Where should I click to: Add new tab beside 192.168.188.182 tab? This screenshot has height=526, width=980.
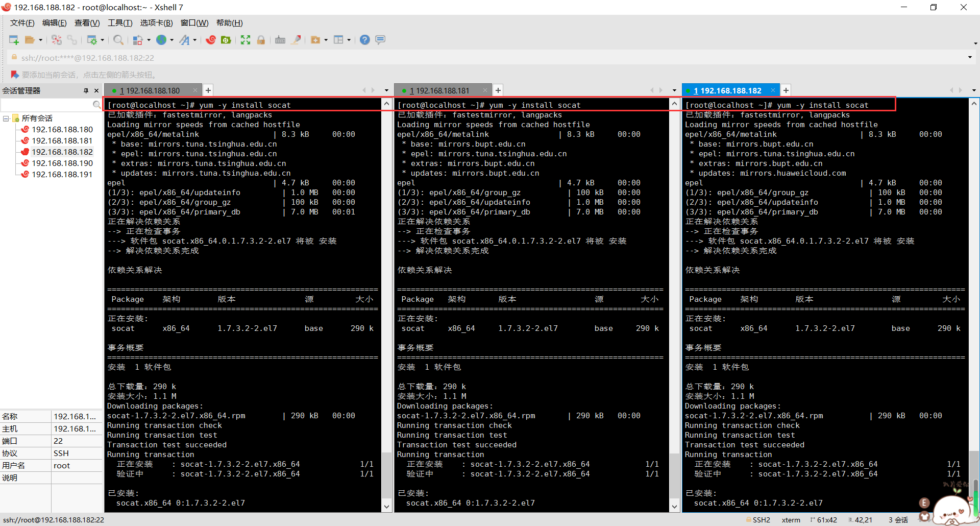786,90
